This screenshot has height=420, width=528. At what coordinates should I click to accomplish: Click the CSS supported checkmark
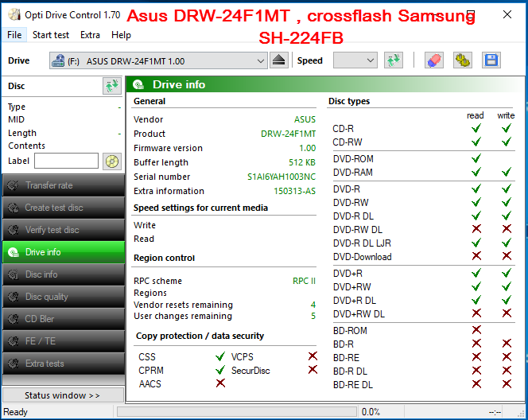tap(220, 356)
